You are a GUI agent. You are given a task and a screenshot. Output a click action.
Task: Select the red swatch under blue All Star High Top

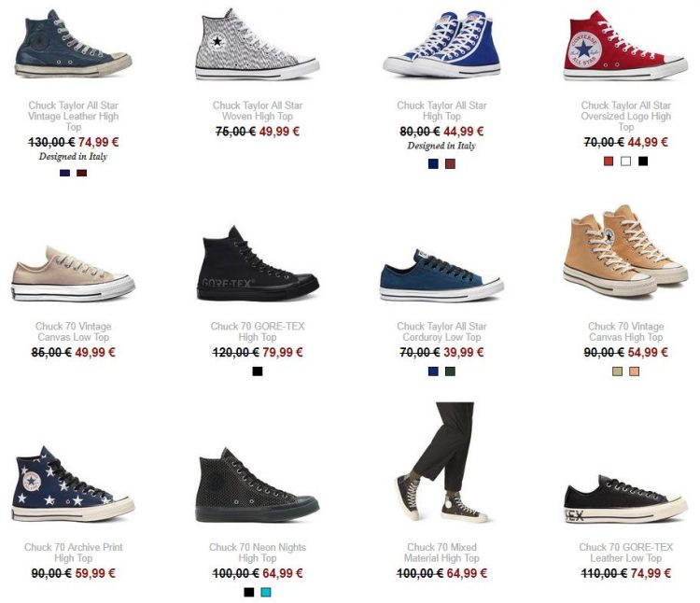[451, 163]
